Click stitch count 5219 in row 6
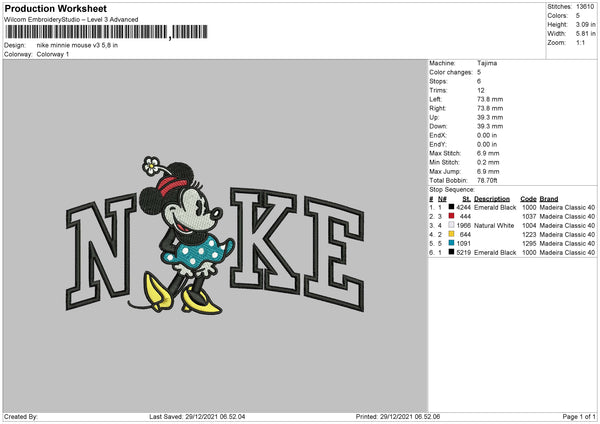Image resolution: width=600 pixels, height=424 pixels. pos(463,252)
